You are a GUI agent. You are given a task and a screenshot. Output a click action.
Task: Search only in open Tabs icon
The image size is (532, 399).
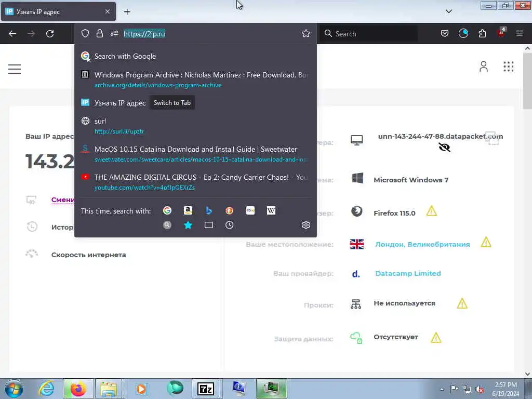(209, 225)
